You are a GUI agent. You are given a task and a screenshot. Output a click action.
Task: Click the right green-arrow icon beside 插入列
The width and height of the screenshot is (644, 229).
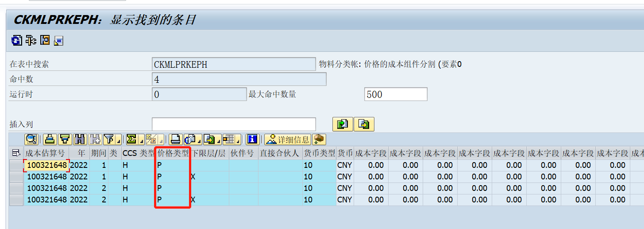[x=364, y=124]
